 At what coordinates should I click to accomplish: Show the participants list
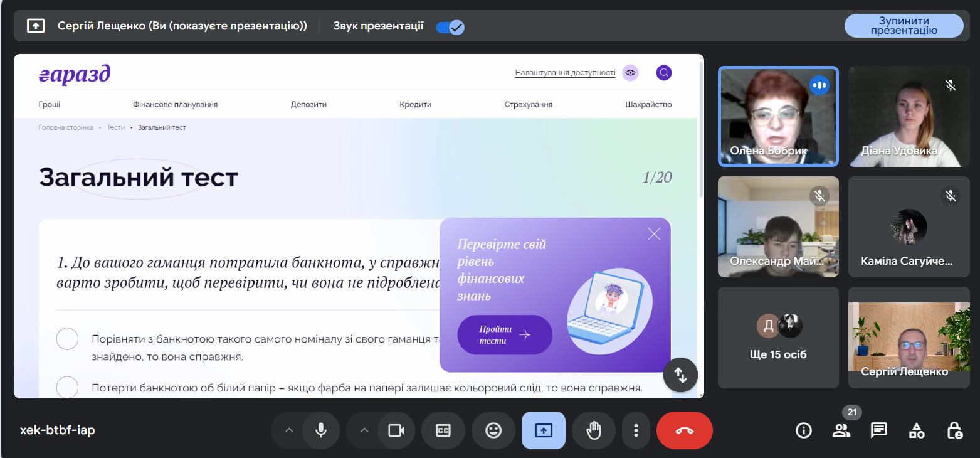841,430
